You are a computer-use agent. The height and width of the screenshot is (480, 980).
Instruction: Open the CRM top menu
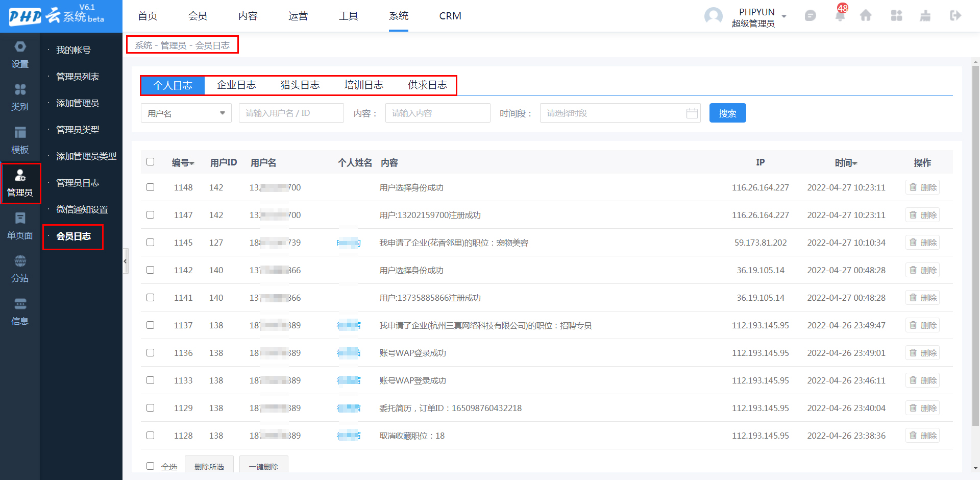point(450,16)
